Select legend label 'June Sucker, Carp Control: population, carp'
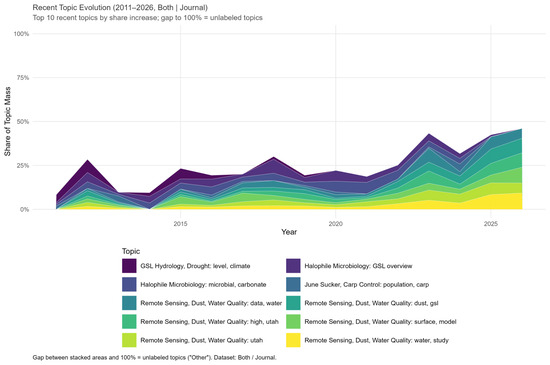The image size is (550, 365). tap(367, 285)
